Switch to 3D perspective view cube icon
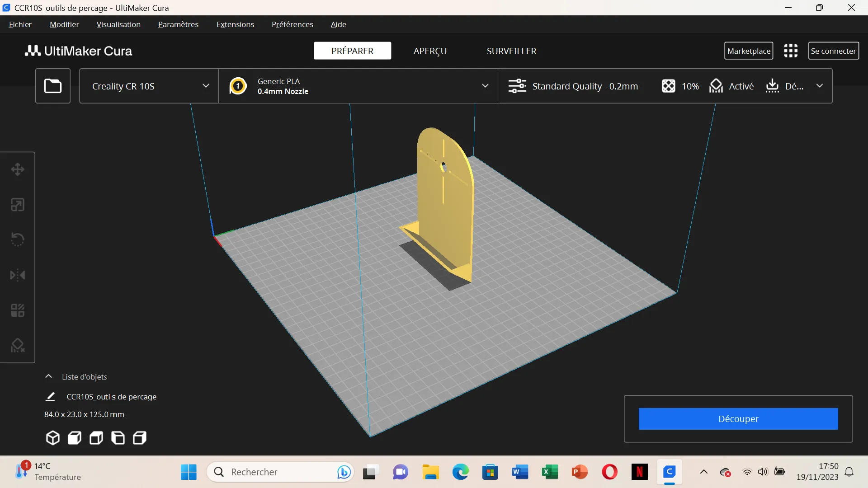The image size is (868, 488). click(53, 438)
